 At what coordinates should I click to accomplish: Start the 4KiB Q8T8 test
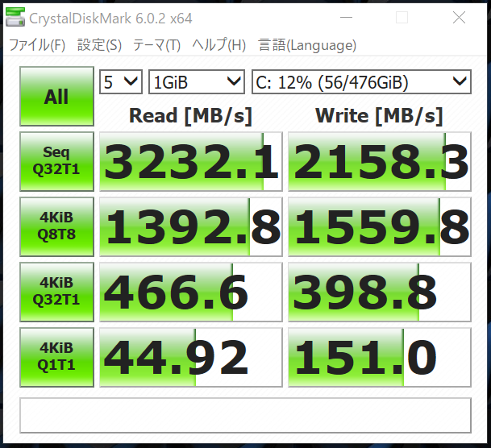(x=56, y=226)
